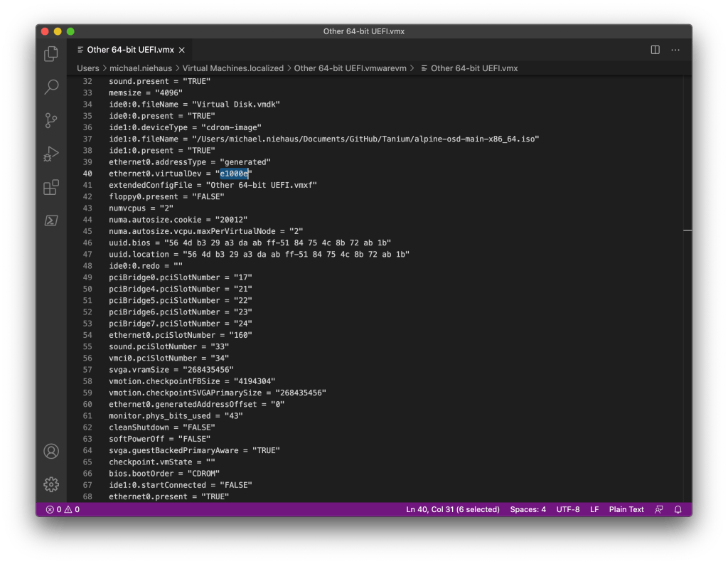Open the Search view icon

click(x=51, y=87)
